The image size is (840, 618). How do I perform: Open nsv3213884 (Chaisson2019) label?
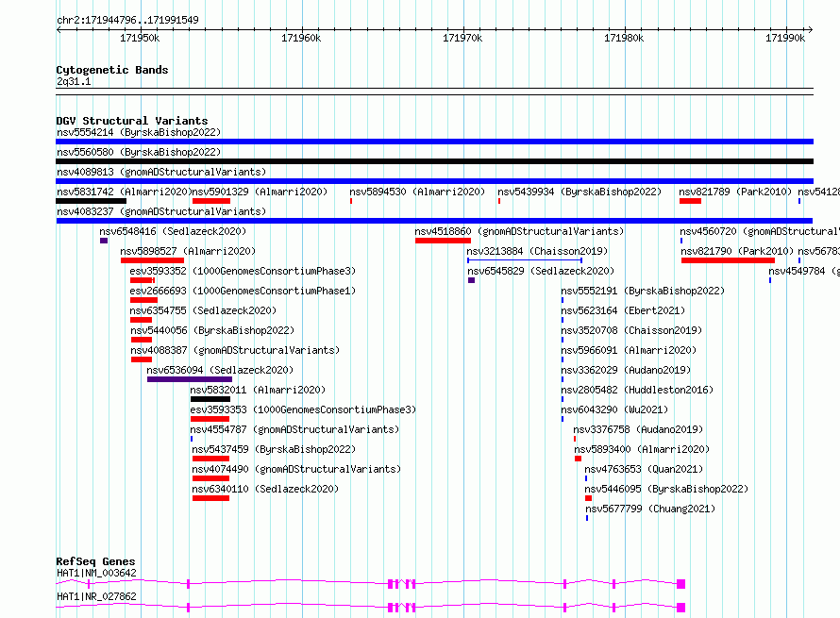pos(537,251)
